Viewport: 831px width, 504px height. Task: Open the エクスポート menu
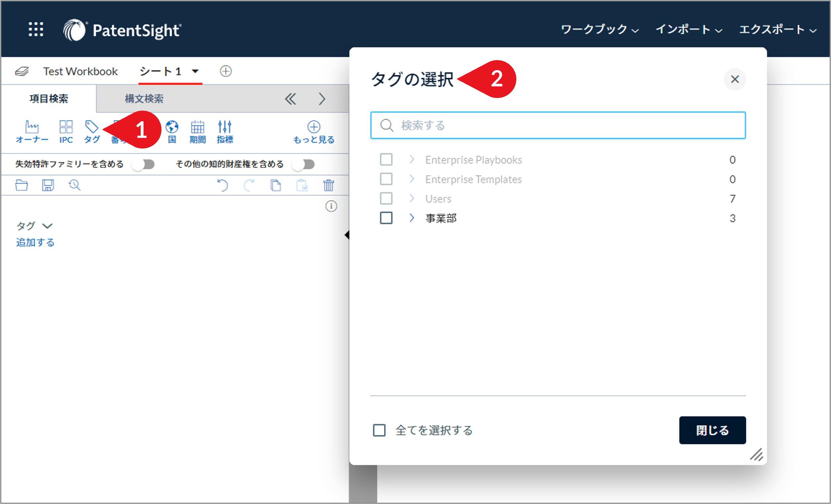778,30
